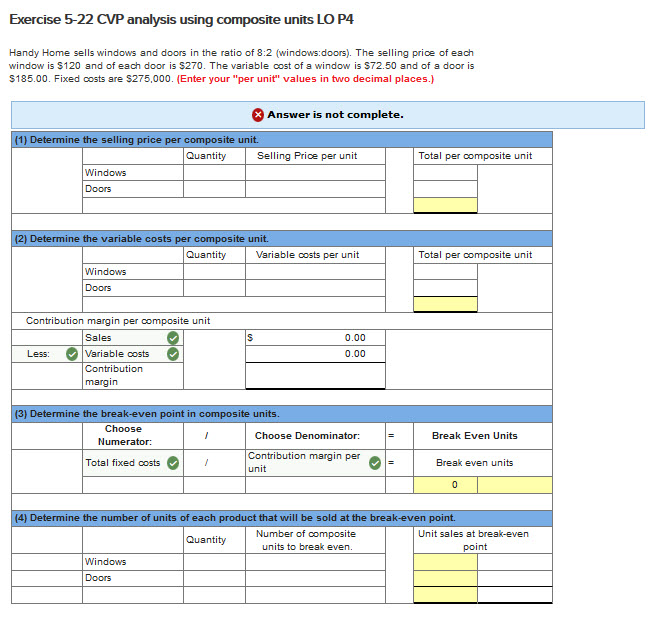Click the green checkmark next to Variable costs
The image size is (649, 639).
[x=173, y=354]
